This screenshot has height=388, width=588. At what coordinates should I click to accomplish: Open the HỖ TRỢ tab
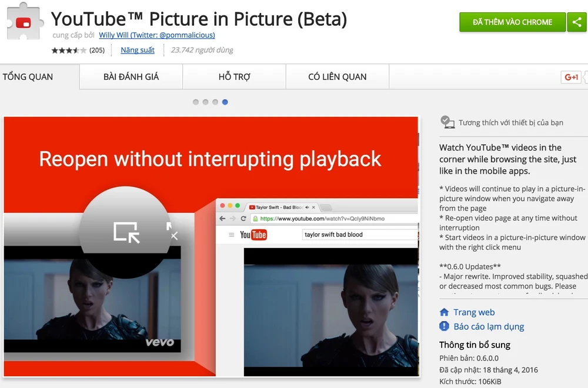coord(234,77)
